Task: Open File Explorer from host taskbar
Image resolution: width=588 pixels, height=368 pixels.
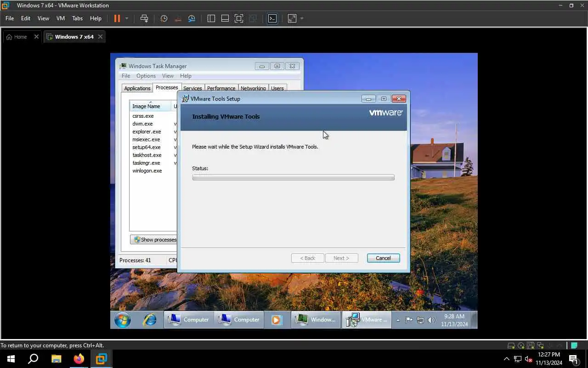Action: coord(56,359)
